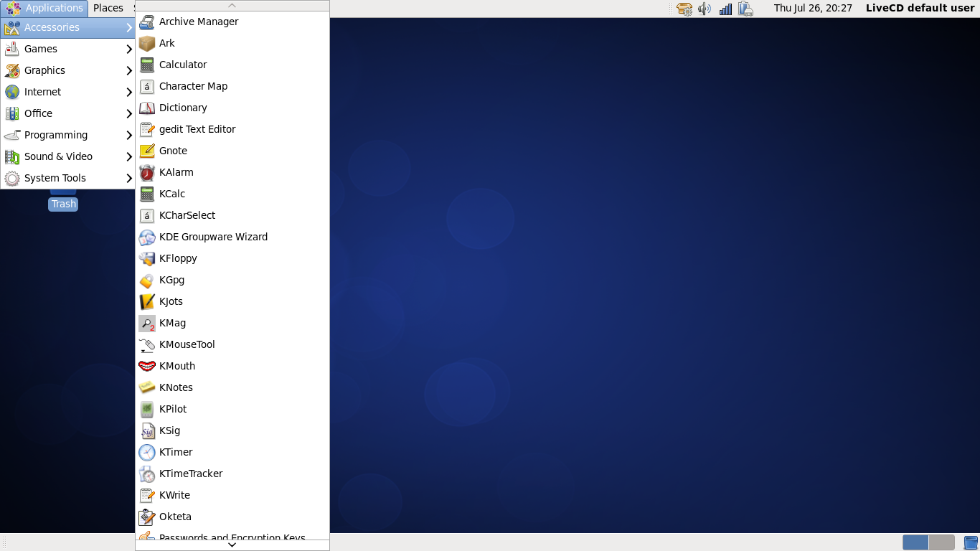This screenshot has height=551, width=980.
Task: Click the KDE Groupware Wizard icon
Action: (147, 237)
